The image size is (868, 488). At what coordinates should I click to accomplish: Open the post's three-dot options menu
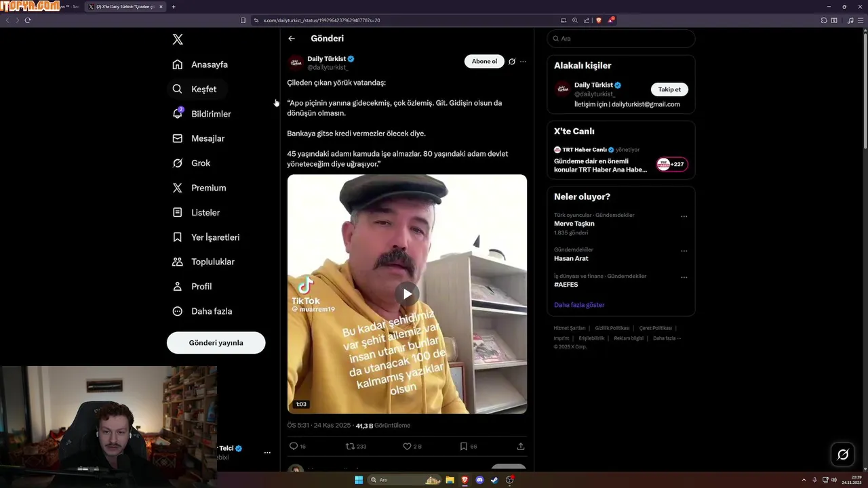click(x=523, y=62)
